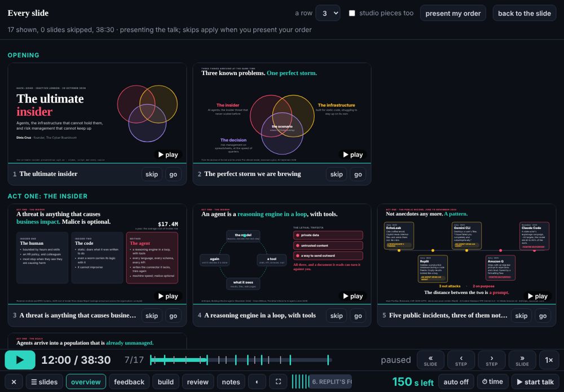Click the present my order button

pos(453,14)
